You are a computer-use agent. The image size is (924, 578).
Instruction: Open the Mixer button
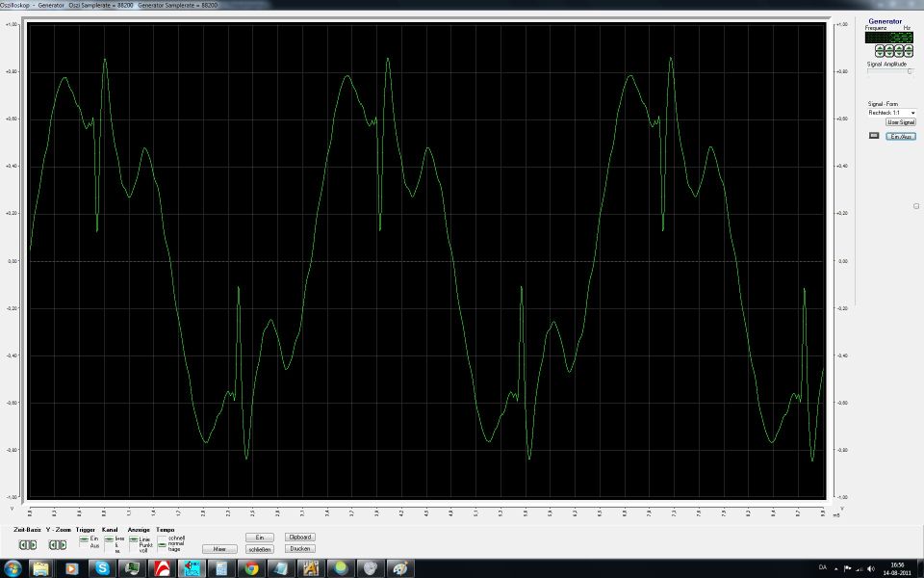tap(219, 549)
